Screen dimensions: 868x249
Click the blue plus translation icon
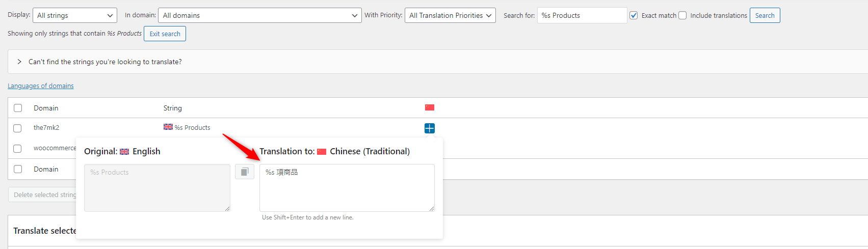point(430,128)
